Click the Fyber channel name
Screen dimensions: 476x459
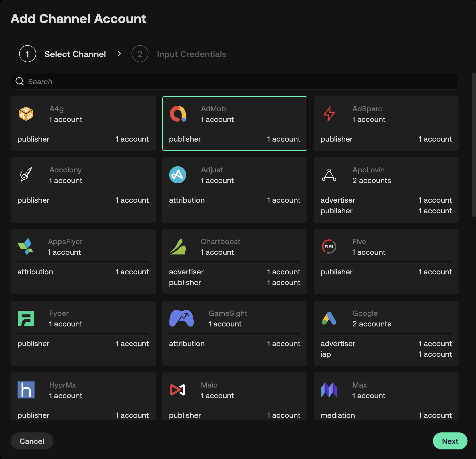pos(59,313)
